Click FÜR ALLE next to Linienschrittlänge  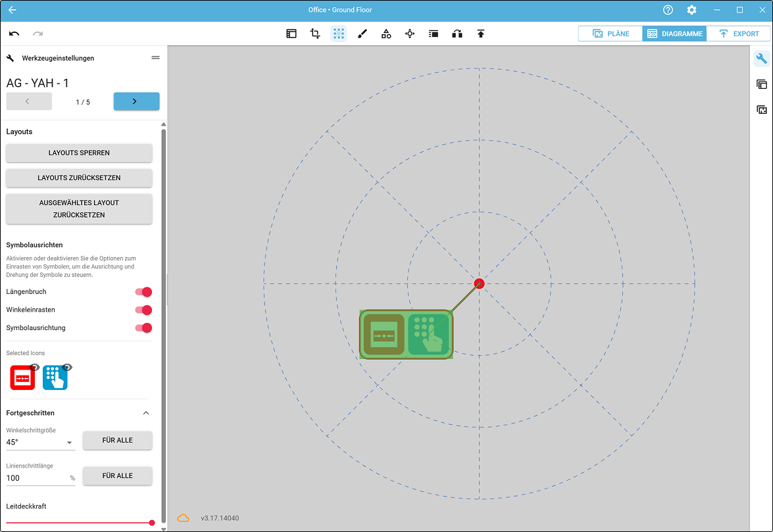(117, 476)
